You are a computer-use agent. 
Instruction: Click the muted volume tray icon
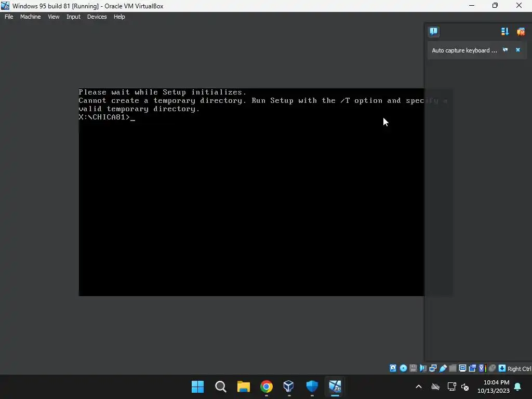point(465,387)
